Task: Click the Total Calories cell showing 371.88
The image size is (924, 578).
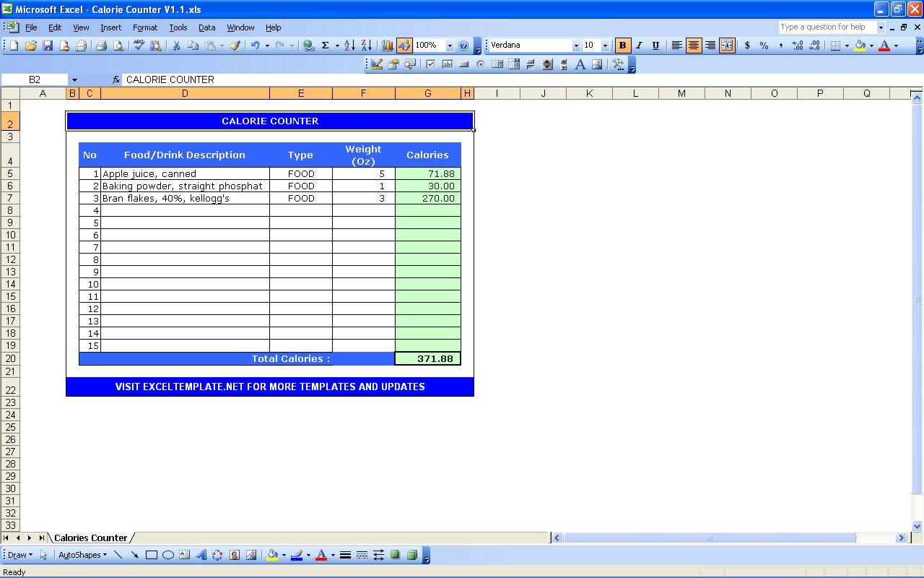Action: (x=428, y=358)
